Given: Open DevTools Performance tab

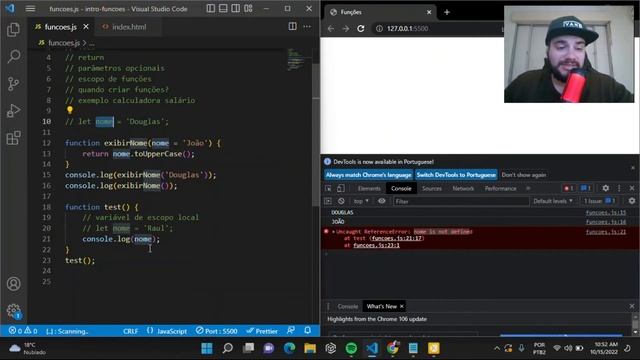Looking at the screenshot, I should pyautogui.click(x=500, y=189).
